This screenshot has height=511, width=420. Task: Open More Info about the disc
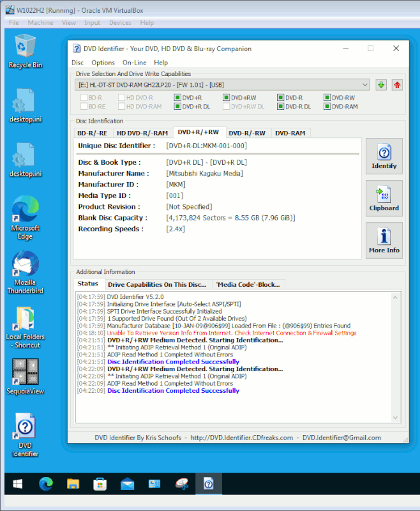pos(384,241)
